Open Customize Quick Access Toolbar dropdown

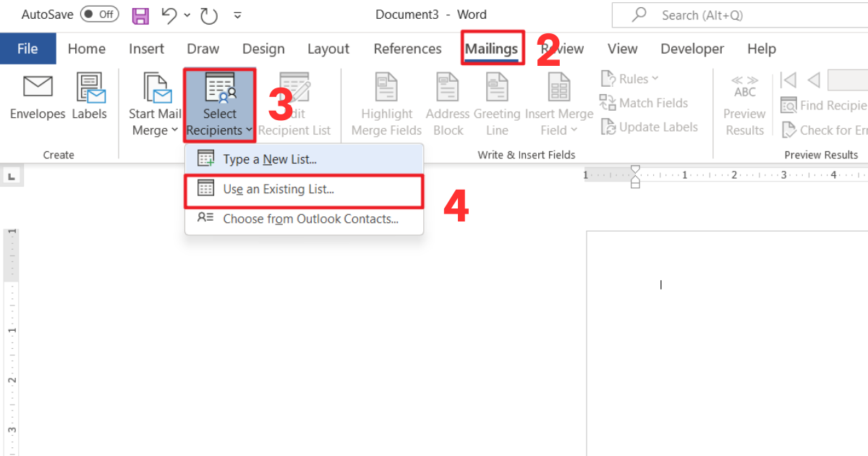click(x=237, y=15)
